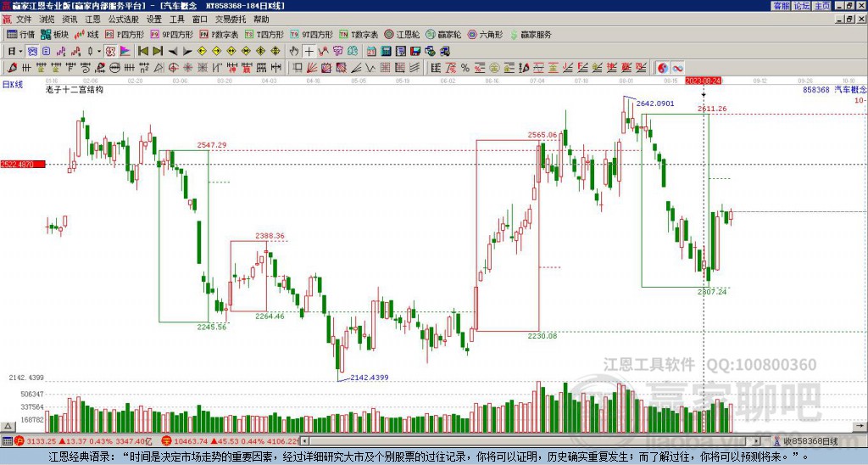This screenshot has height=465, width=868.
Task: Open the 六角形 tool
Action: tap(485, 34)
